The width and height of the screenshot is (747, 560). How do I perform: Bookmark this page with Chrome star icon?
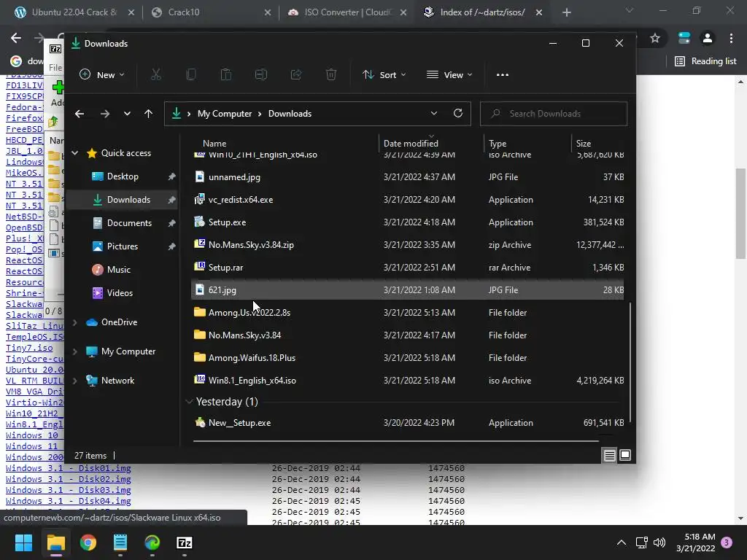[x=655, y=38]
